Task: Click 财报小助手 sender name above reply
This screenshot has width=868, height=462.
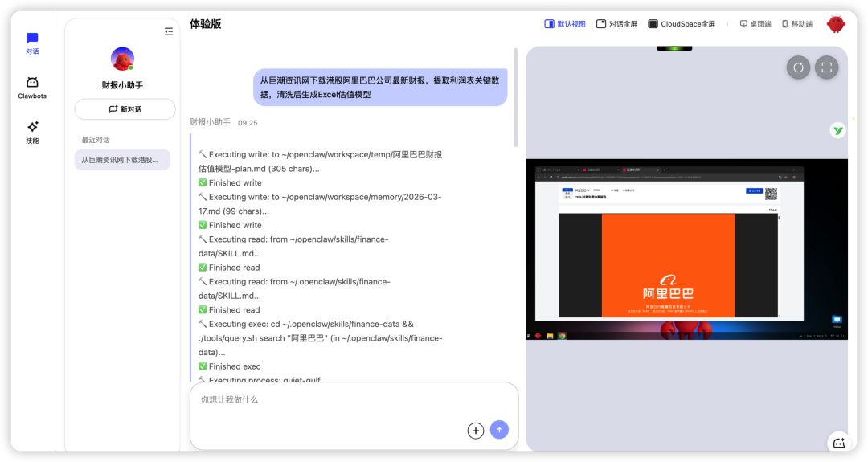Action: point(210,122)
